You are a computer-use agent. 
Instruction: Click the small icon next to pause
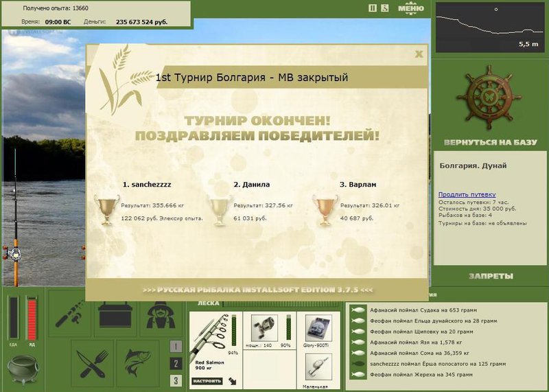click(384, 8)
